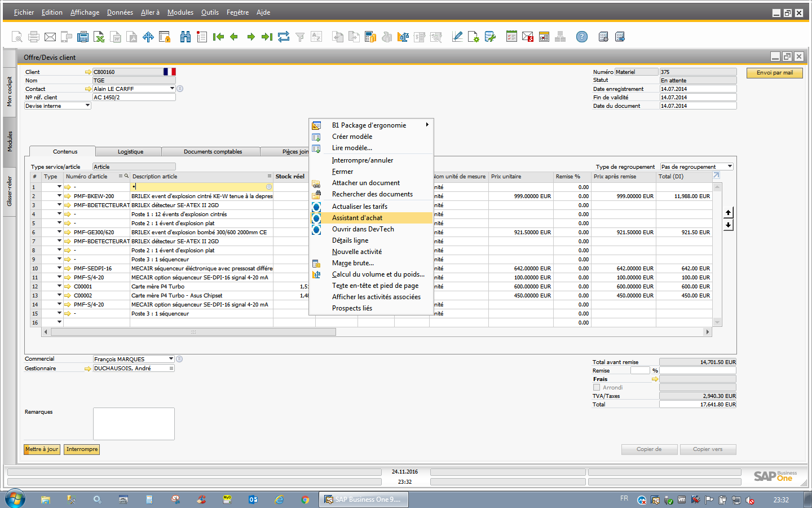Go to the first data record

pos(218,37)
